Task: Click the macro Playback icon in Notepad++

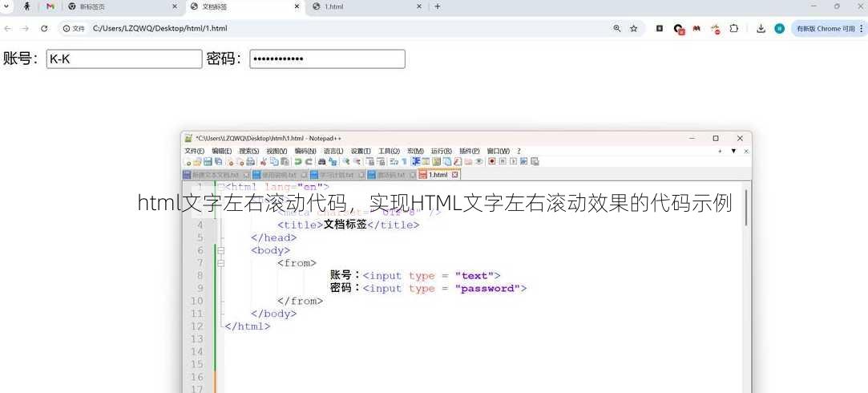Action: tap(514, 161)
